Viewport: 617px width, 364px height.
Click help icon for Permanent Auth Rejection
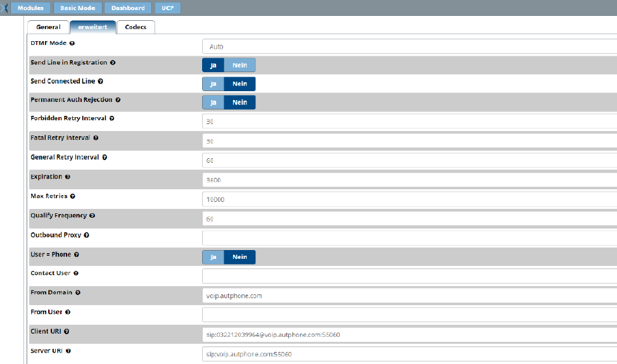[x=118, y=100]
